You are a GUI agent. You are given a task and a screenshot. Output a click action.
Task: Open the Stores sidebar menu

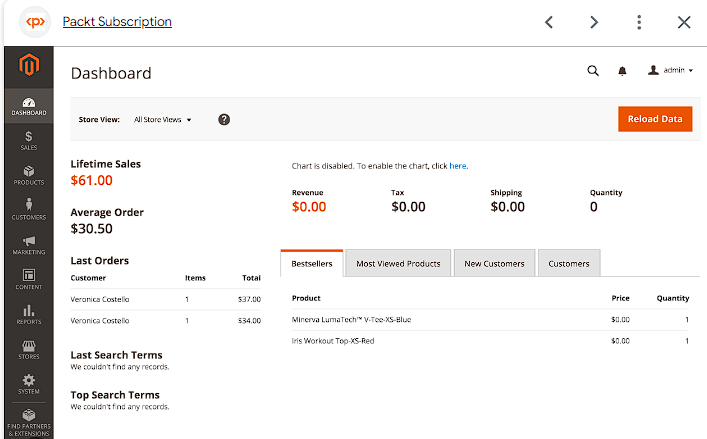click(29, 349)
